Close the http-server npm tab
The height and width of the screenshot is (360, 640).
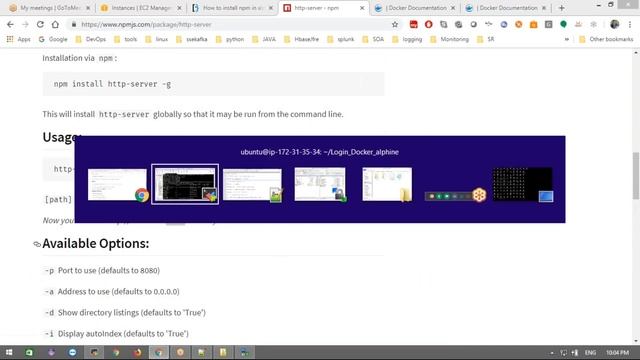[x=362, y=8]
